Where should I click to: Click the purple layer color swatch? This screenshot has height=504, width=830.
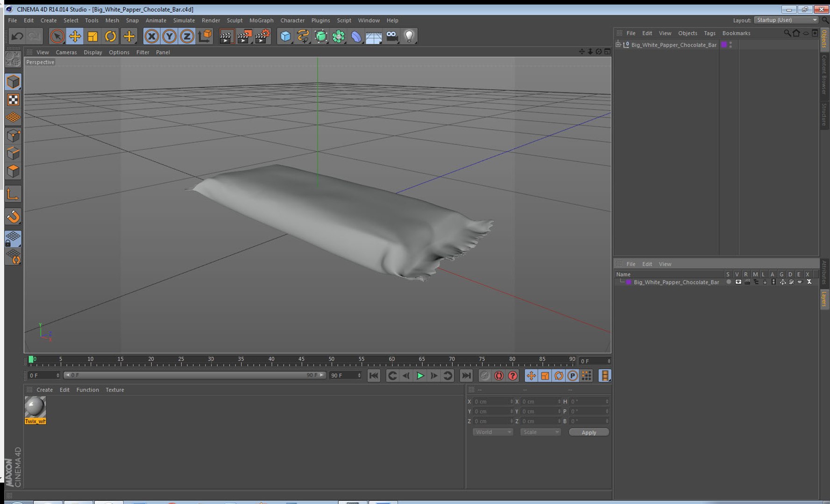coord(629,282)
